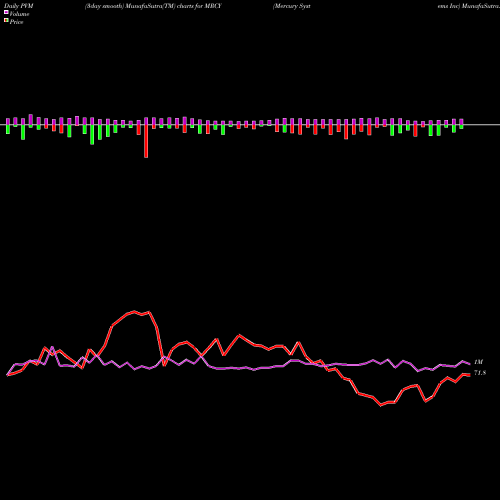Screen dimensions: 500x500
Task: Click the 'Price' legend label
Action: (x=17, y=22)
